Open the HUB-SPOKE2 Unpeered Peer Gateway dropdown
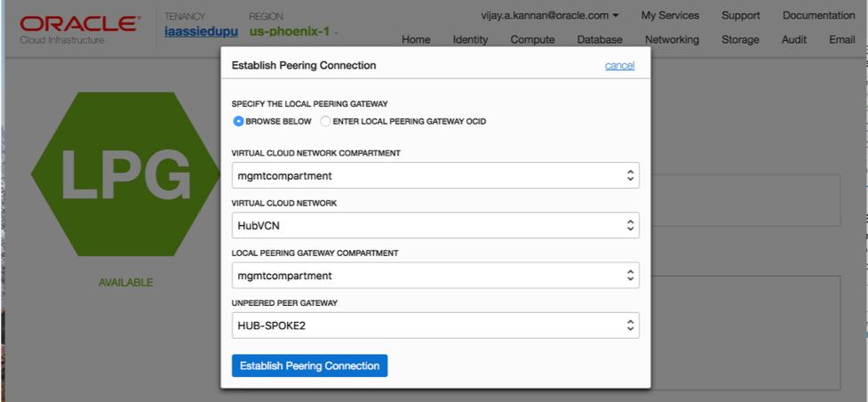The width and height of the screenshot is (868, 402). [435, 326]
